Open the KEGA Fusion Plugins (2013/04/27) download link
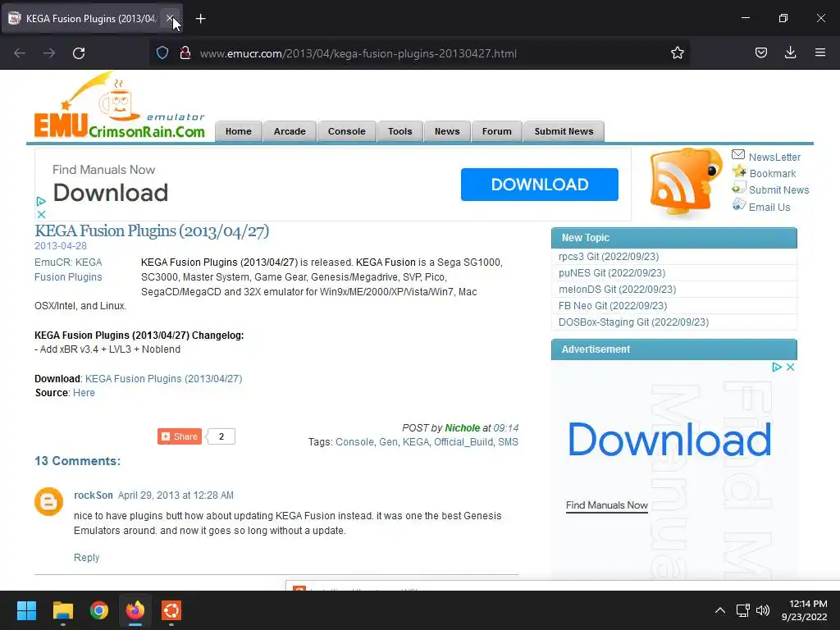The width and height of the screenshot is (840, 630). (x=163, y=379)
